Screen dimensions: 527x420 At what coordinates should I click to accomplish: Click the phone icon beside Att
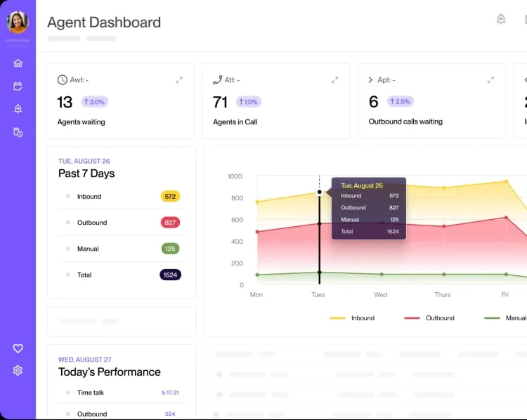[x=217, y=80]
